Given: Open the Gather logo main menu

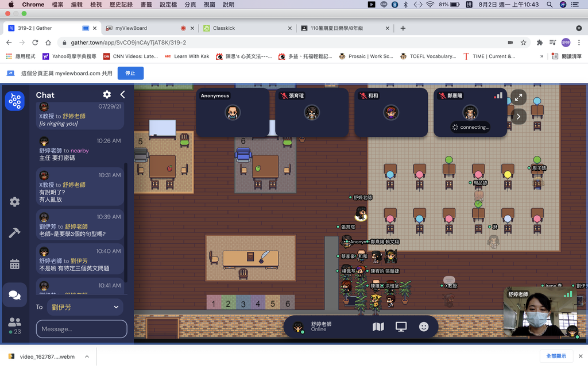Looking at the screenshot, I should 14,101.
